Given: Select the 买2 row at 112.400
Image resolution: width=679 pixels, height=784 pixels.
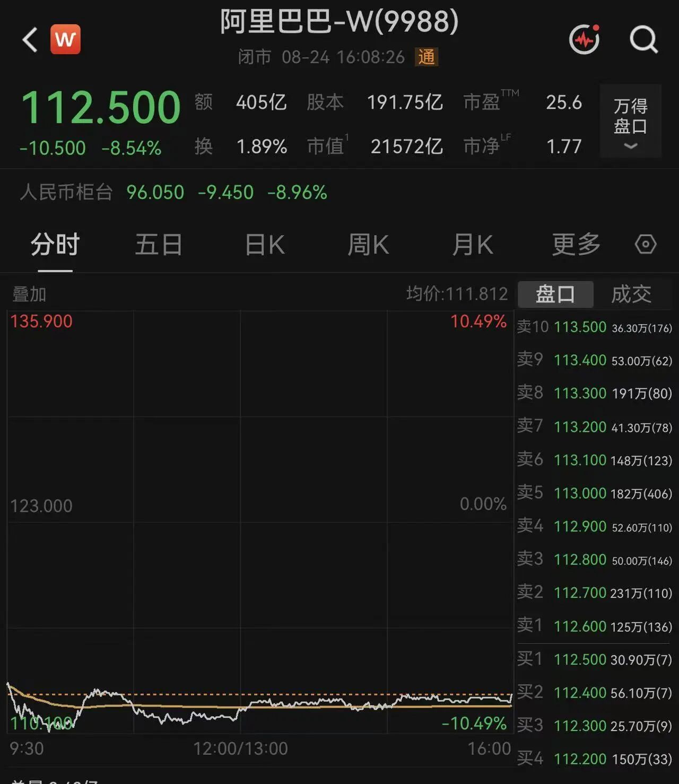Looking at the screenshot, I should tap(595, 693).
